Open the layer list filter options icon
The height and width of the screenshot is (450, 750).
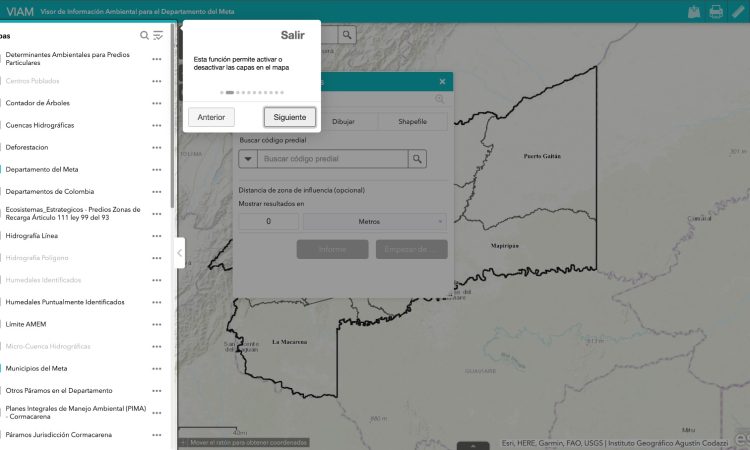click(158, 35)
